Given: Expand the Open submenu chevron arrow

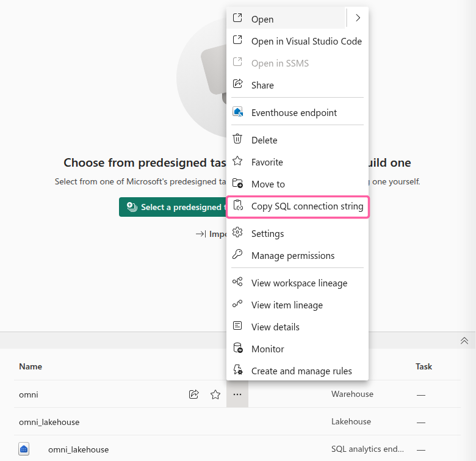Looking at the screenshot, I should tap(358, 18).
